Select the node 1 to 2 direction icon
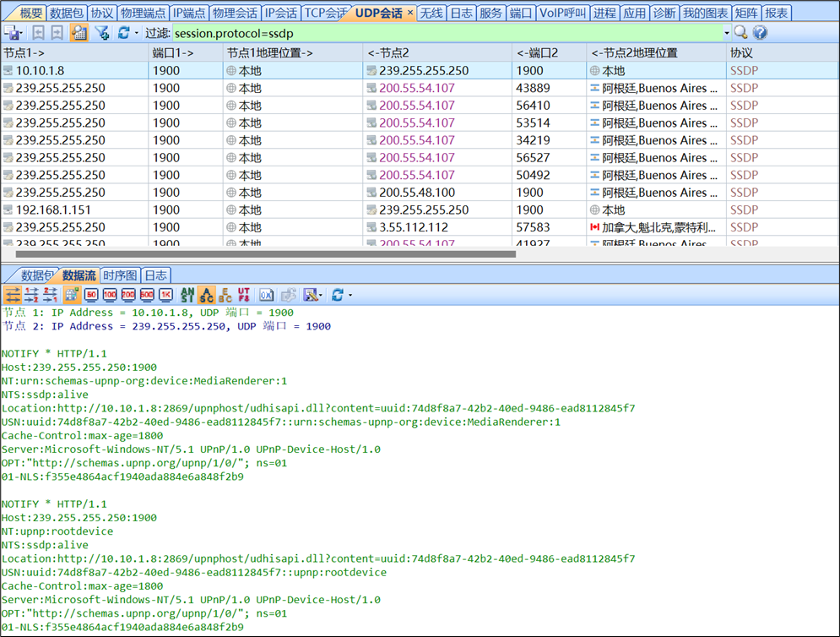Viewport: 840px width, 637px height. [x=31, y=294]
